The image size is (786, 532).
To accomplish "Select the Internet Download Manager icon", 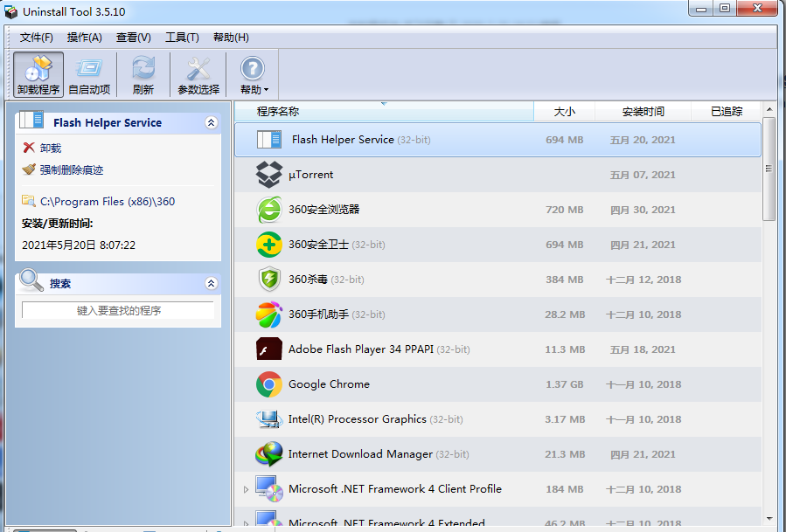I will tap(269, 454).
